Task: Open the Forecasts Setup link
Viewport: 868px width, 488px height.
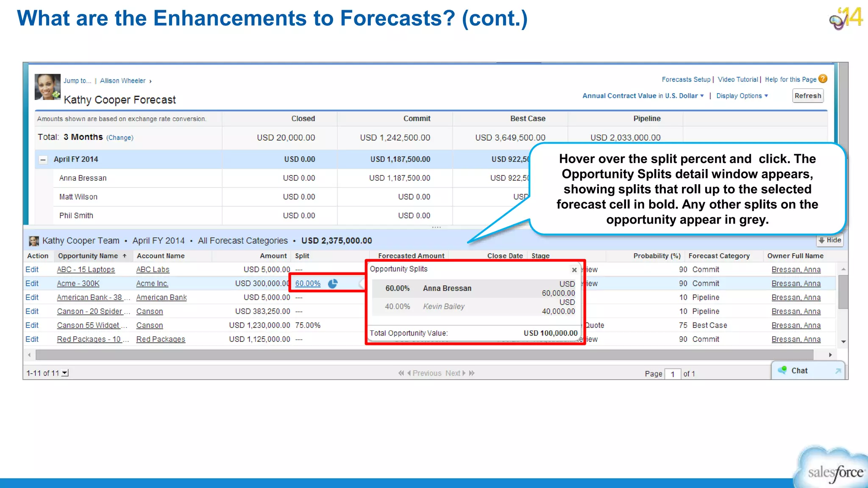Action: click(686, 79)
